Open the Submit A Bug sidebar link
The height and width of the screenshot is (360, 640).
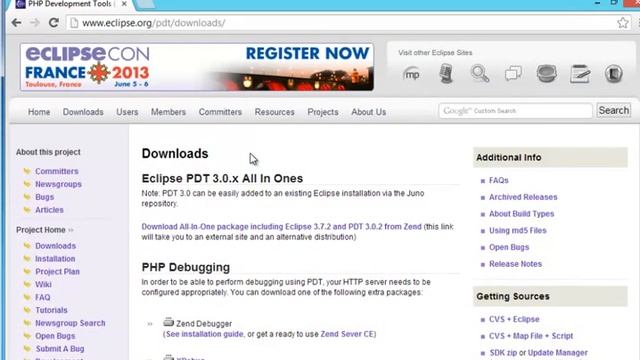click(x=60, y=349)
